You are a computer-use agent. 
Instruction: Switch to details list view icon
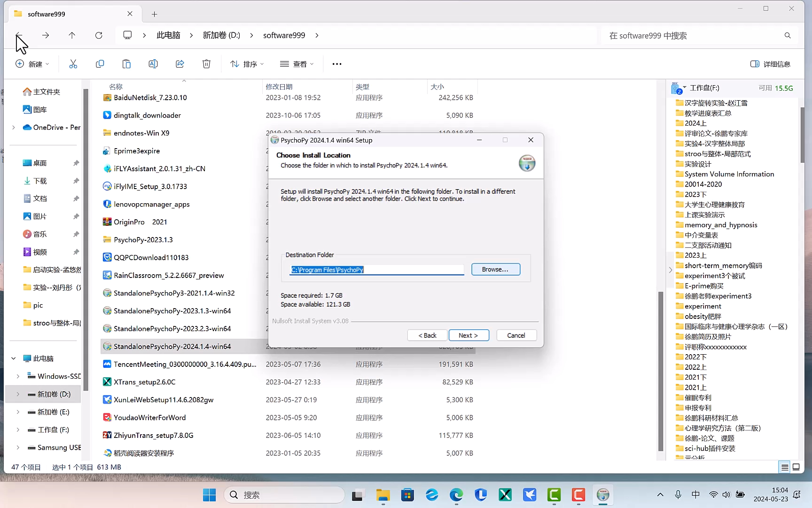coord(785,467)
